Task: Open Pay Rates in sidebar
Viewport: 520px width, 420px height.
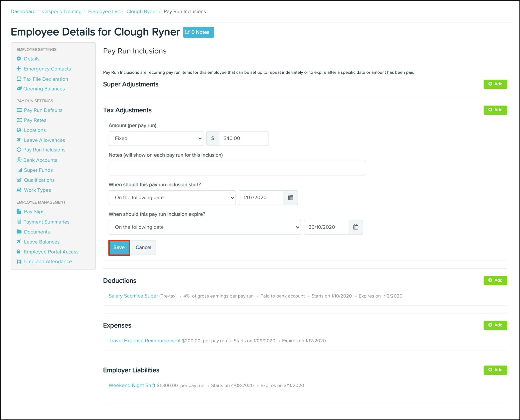Action: tap(35, 120)
